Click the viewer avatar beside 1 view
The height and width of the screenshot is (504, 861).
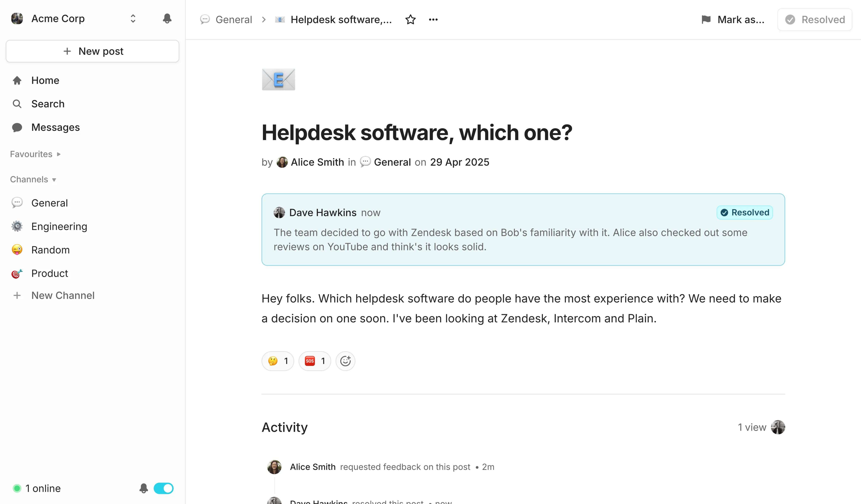click(x=778, y=427)
